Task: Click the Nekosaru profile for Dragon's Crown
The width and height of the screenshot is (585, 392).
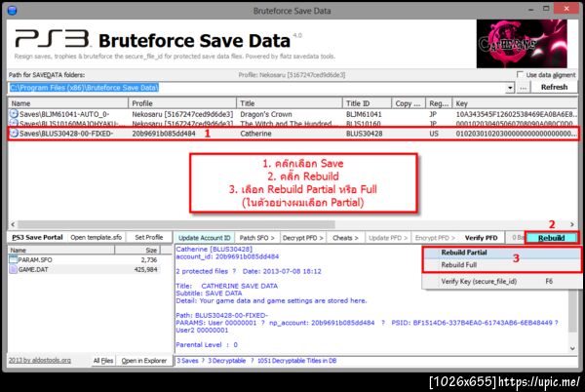Action: (x=182, y=114)
